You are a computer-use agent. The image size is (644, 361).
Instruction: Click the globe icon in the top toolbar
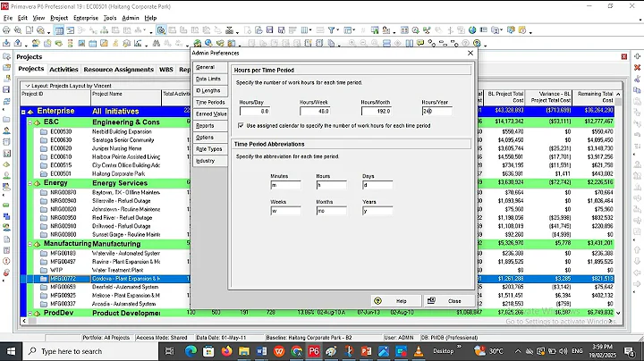[472, 30]
